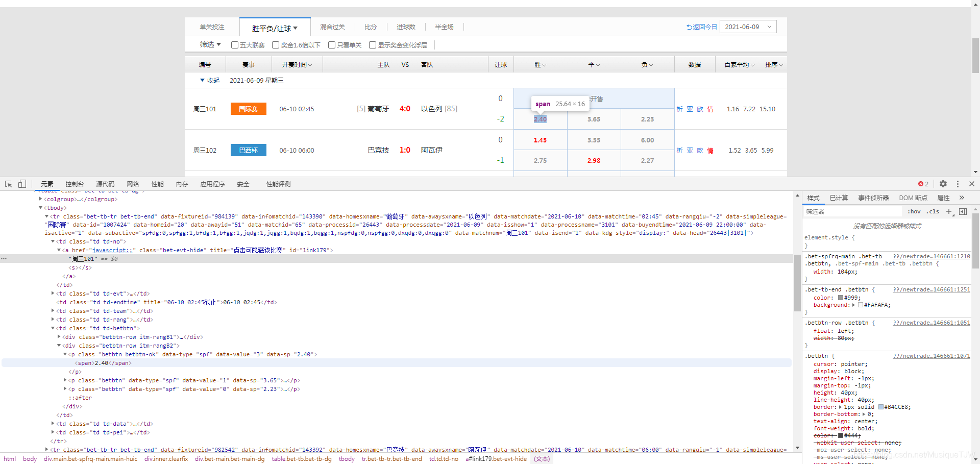Click the #B4CCE8 border color swatch
Viewport: 980px width, 464px height.
coord(881,407)
